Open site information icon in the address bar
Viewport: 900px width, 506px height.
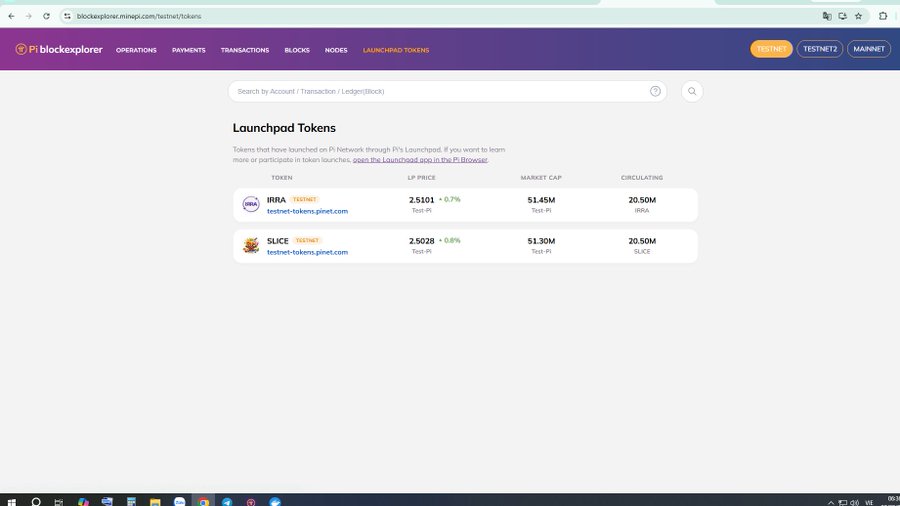[x=67, y=16]
